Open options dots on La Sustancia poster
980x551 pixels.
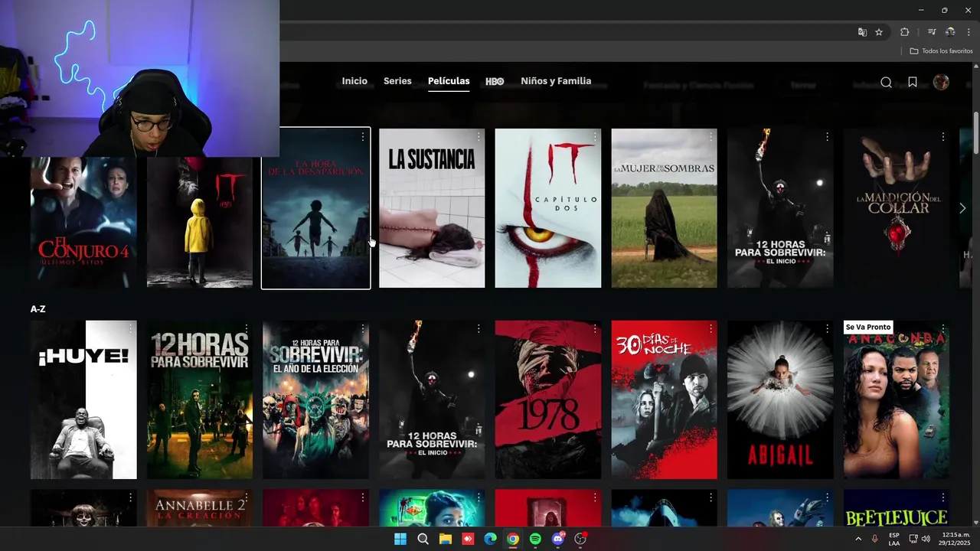pos(479,137)
